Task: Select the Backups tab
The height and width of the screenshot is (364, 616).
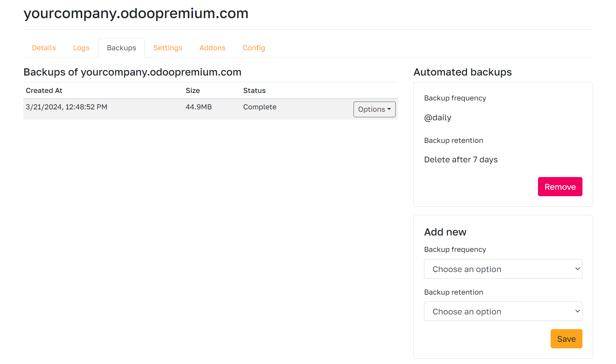Action: pyautogui.click(x=121, y=48)
